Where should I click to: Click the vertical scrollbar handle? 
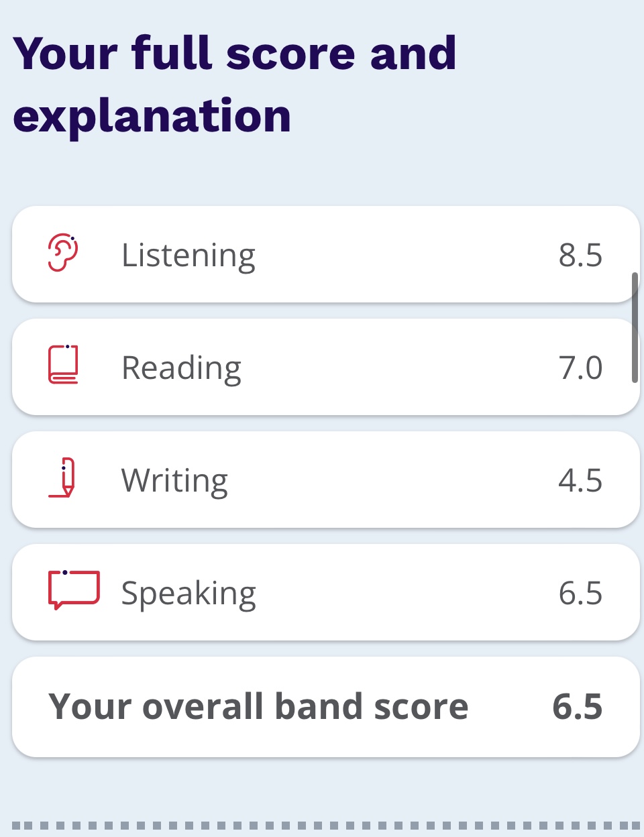tap(635, 327)
